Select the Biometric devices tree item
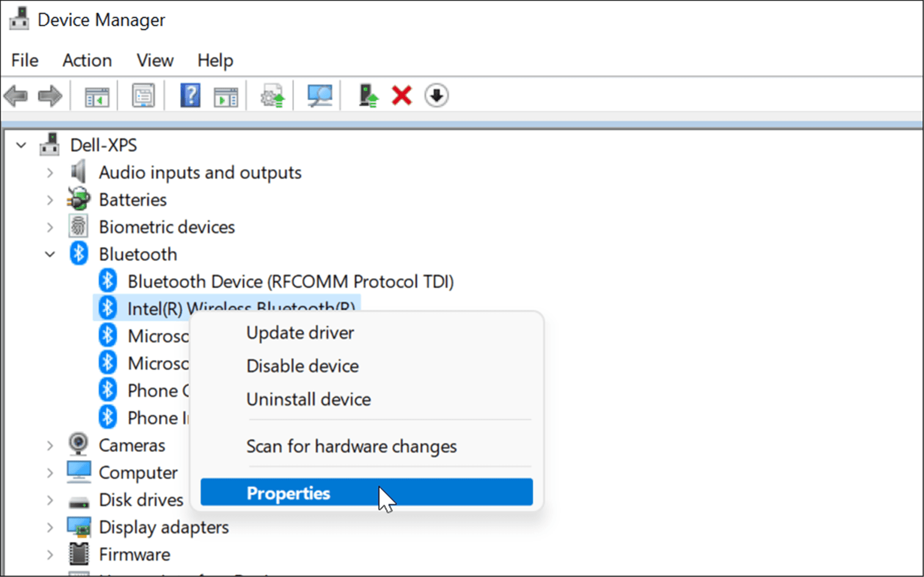The height and width of the screenshot is (577, 924). point(166,227)
